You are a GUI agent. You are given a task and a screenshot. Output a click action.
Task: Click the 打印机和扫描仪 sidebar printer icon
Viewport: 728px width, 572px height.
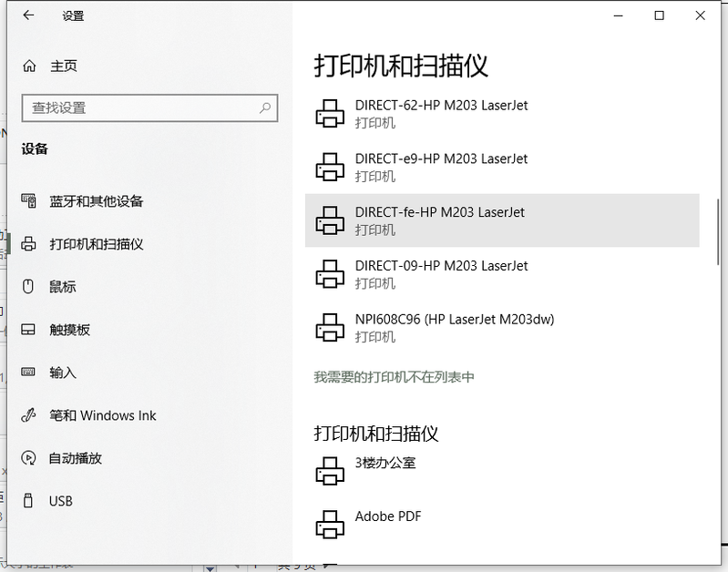pos(28,244)
